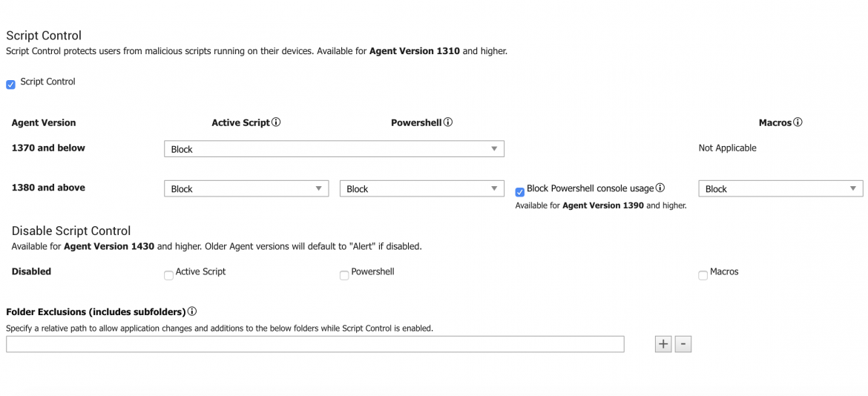Add a folder exclusion with plus button
The width and height of the screenshot is (868, 396).
click(663, 344)
